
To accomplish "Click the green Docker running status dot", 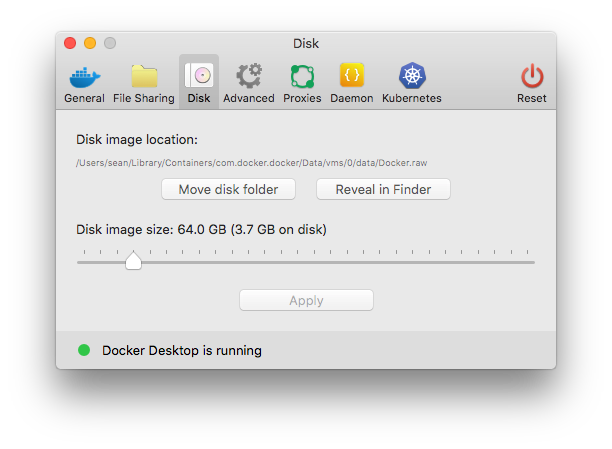I will coord(84,350).
